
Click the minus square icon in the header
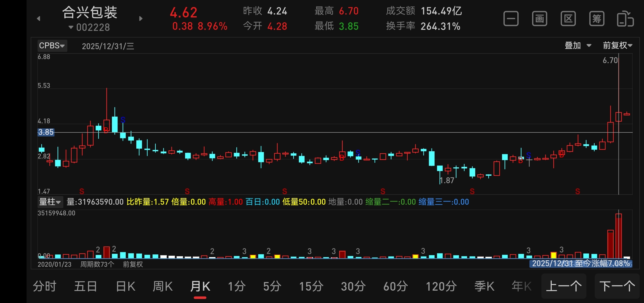511,19
